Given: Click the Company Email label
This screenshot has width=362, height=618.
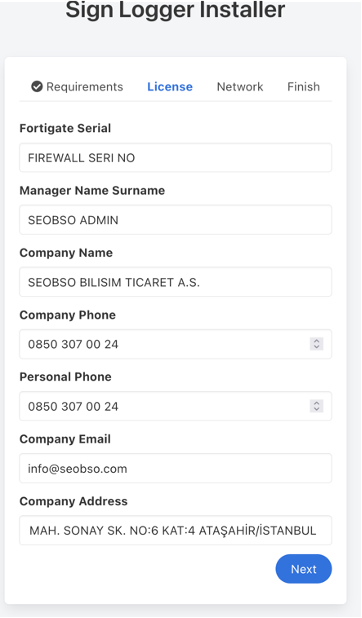Looking at the screenshot, I should [x=65, y=439].
